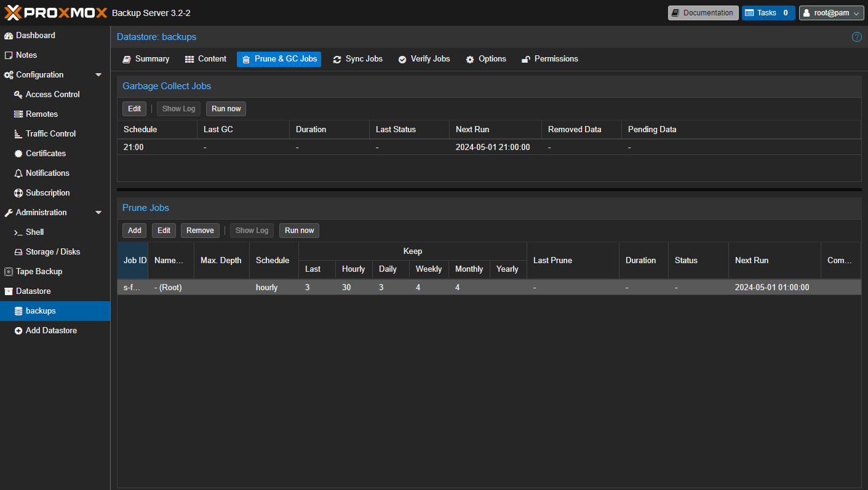The image size is (868, 490).
Task: Open the Permissions tab
Action: point(550,59)
